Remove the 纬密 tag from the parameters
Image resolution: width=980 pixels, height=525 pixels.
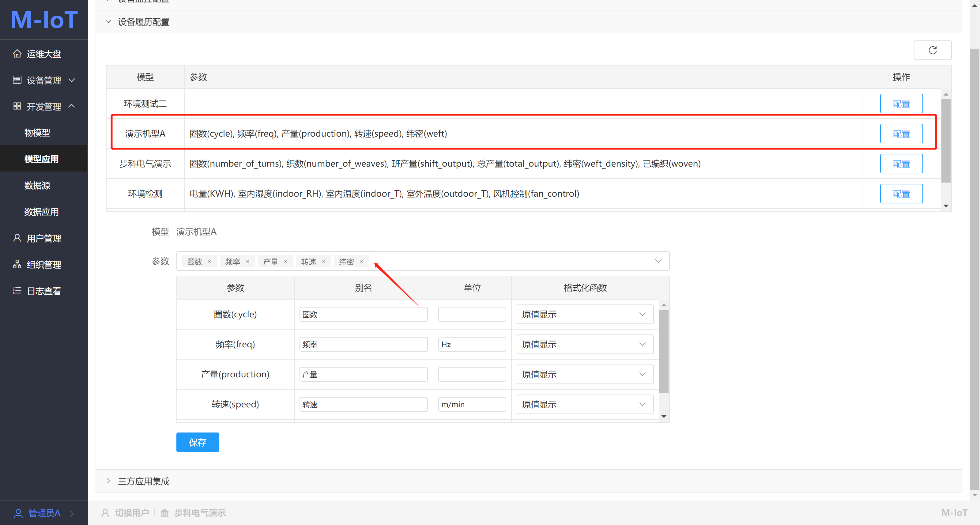(361, 262)
